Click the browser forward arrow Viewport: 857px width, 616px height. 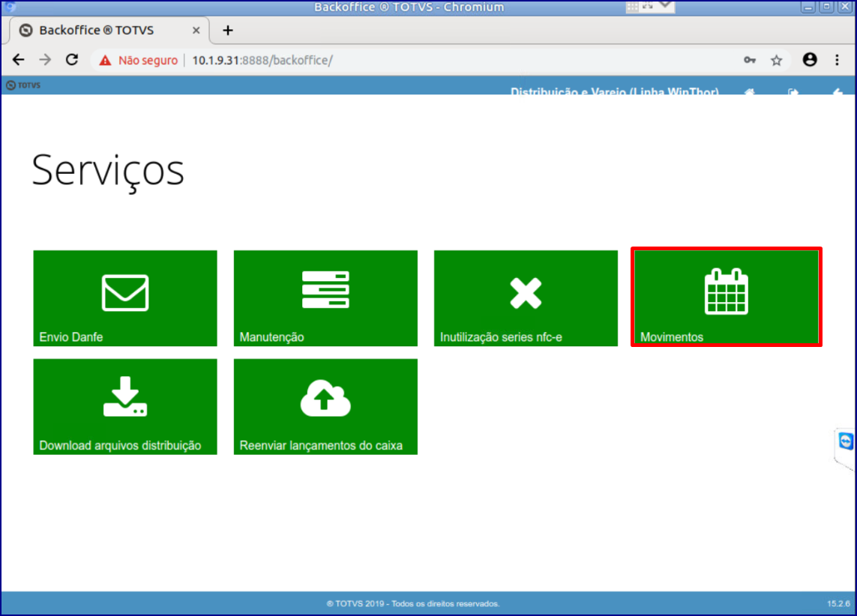(46, 60)
